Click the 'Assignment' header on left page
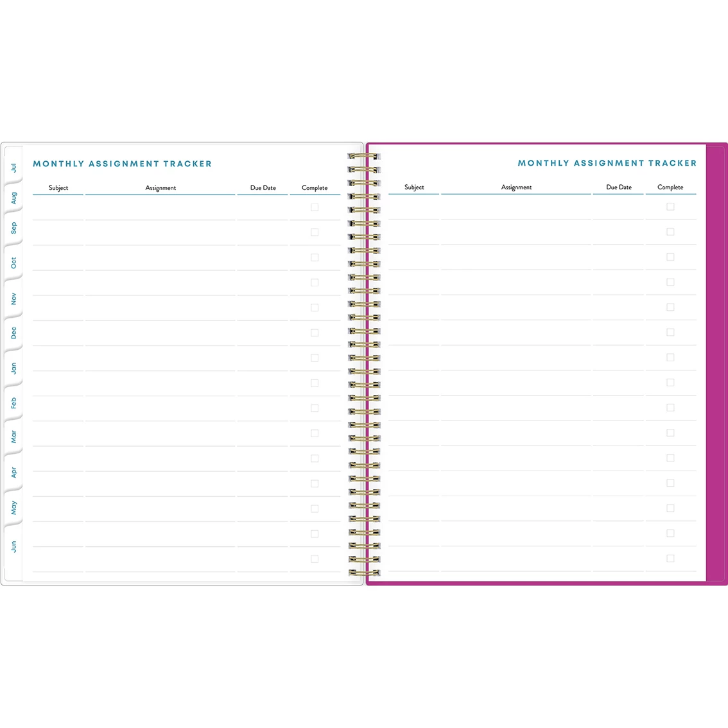 click(x=160, y=187)
